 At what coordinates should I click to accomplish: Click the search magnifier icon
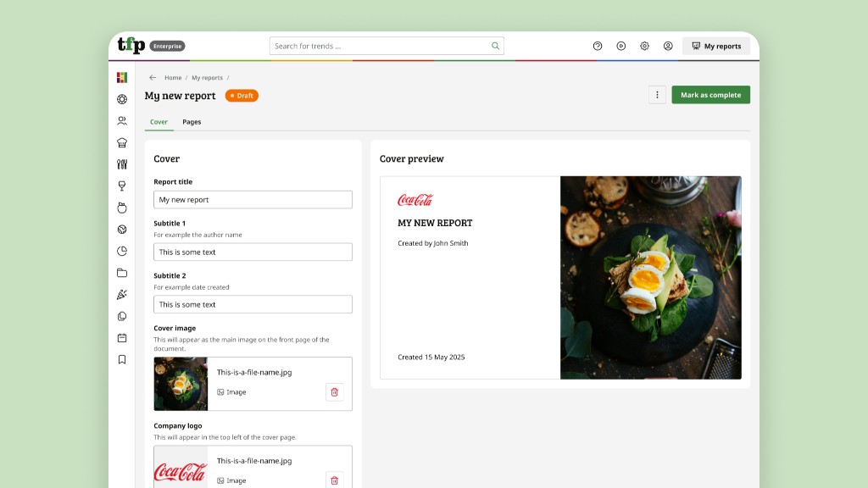[495, 46]
